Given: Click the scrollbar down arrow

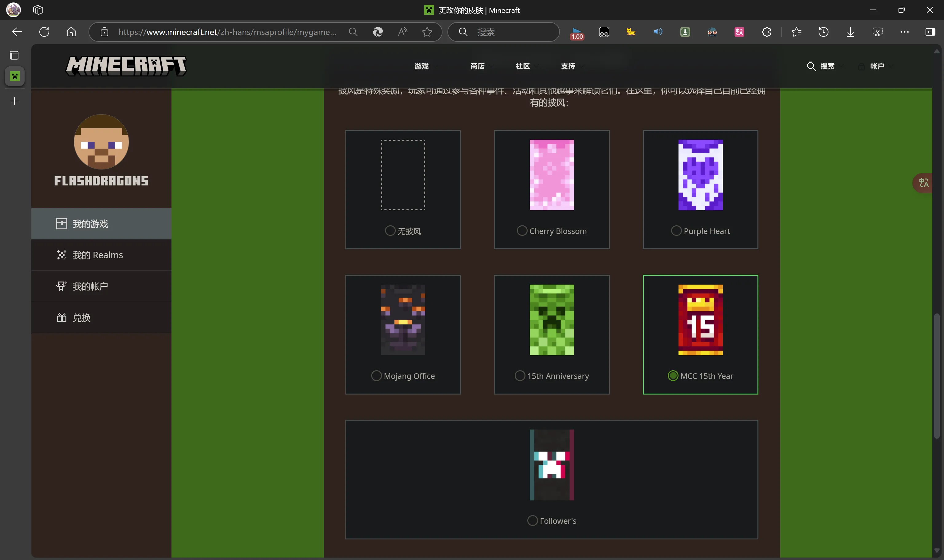Looking at the screenshot, I should 937,550.
